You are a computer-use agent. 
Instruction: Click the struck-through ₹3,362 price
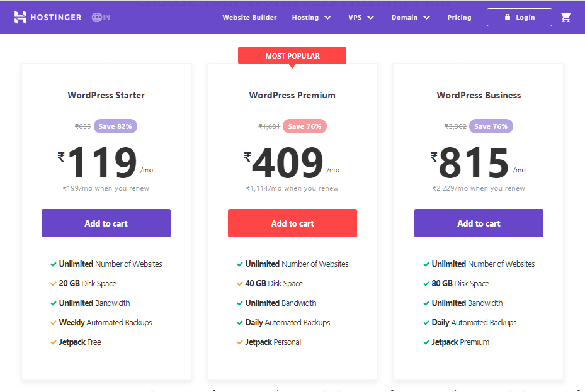click(x=455, y=126)
